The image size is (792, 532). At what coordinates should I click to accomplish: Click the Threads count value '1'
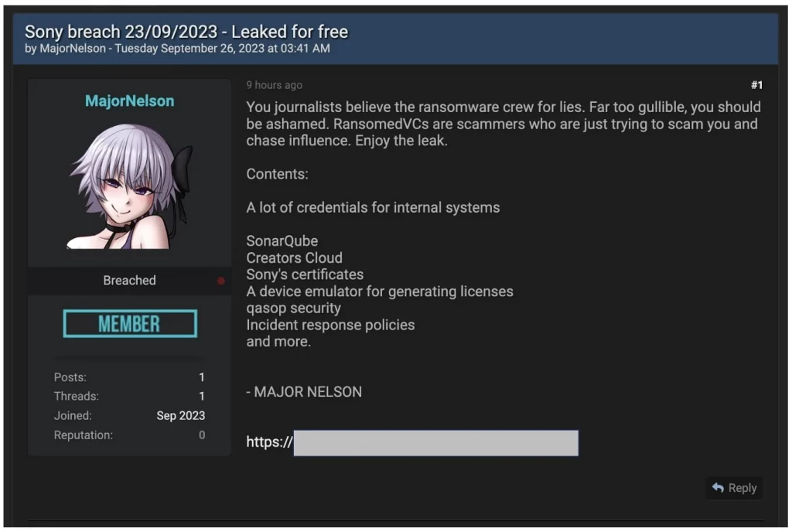pos(201,396)
